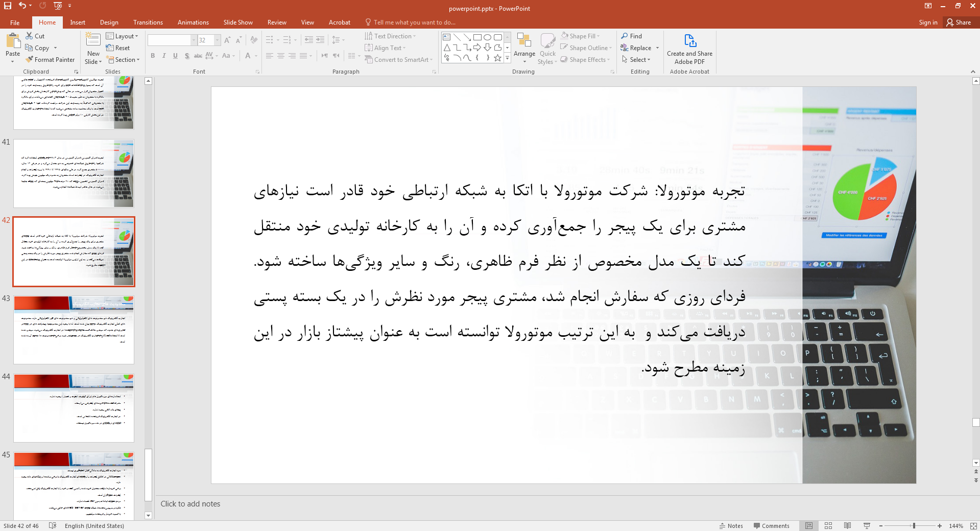Select the star shape in shapes gallery

point(498,58)
